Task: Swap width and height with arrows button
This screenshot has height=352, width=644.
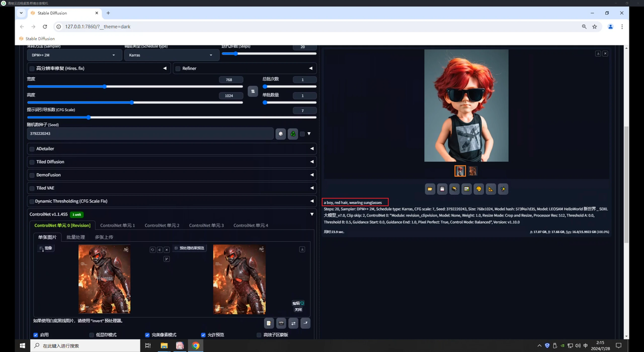Action: pyautogui.click(x=252, y=91)
